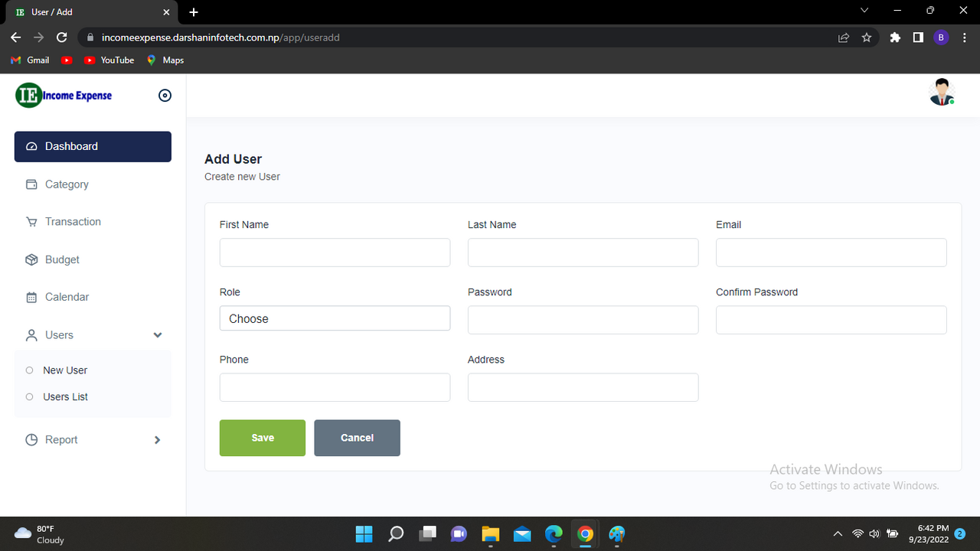Viewport: 980px width, 551px height.
Task: Open the Transaction section via its cart icon
Action: [31, 221]
